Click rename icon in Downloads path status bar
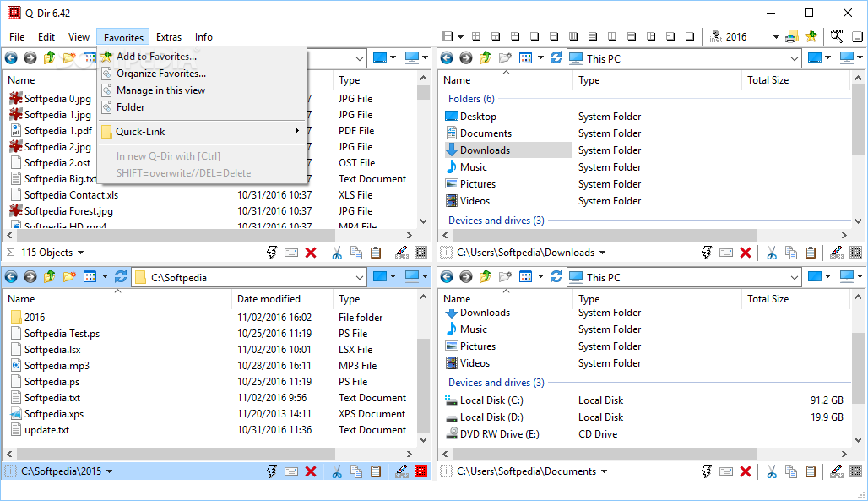 pos(726,253)
